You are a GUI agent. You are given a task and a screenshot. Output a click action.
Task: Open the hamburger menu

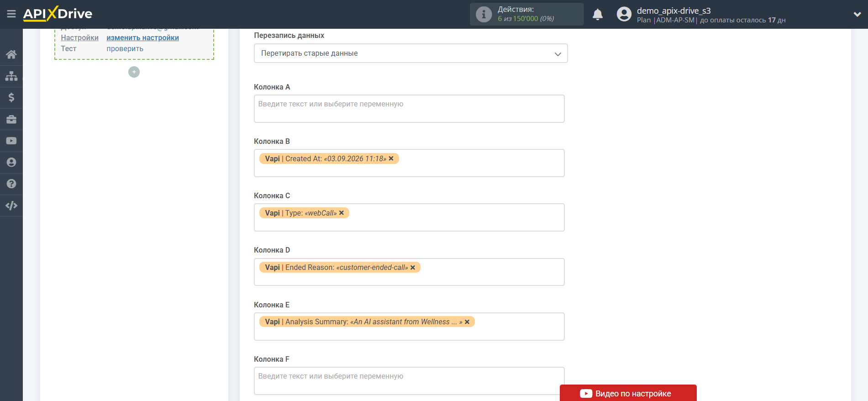pyautogui.click(x=11, y=14)
